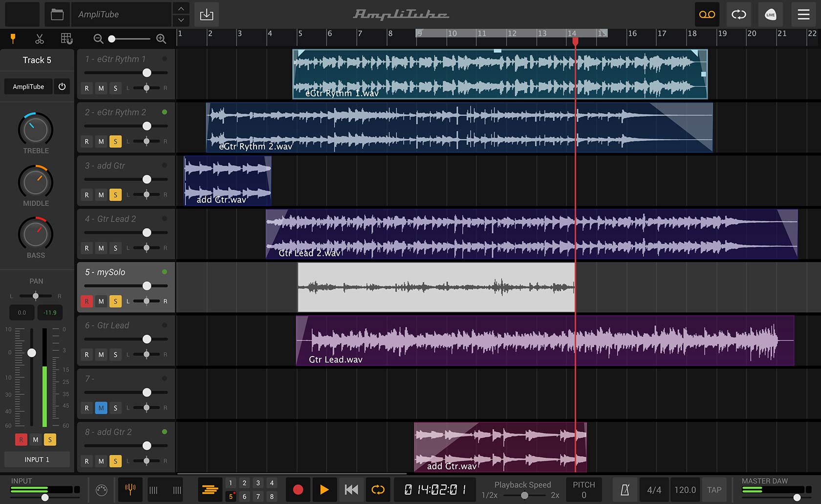
Task: Open the track mixer view icon
Action: click(x=210, y=489)
